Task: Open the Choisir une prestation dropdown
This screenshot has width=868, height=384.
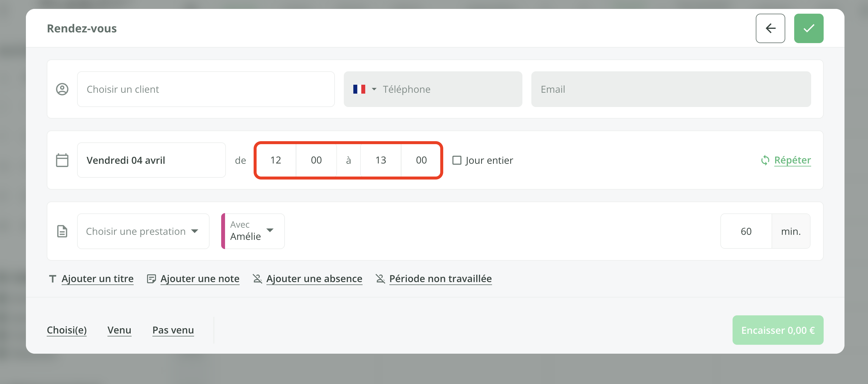Action: pyautogui.click(x=143, y=231)
